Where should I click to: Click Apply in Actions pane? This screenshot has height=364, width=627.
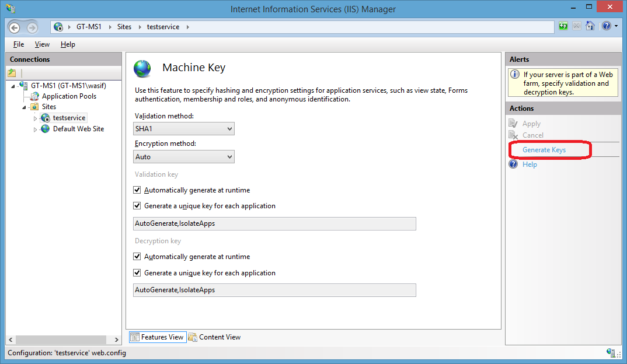pyautogui.click(x=531, y=124)
